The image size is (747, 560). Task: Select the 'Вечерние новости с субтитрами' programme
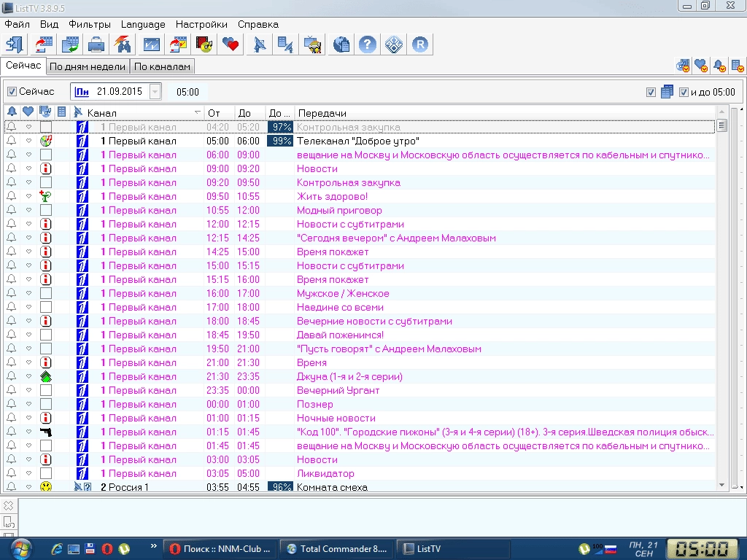click(x=374, y=321)
